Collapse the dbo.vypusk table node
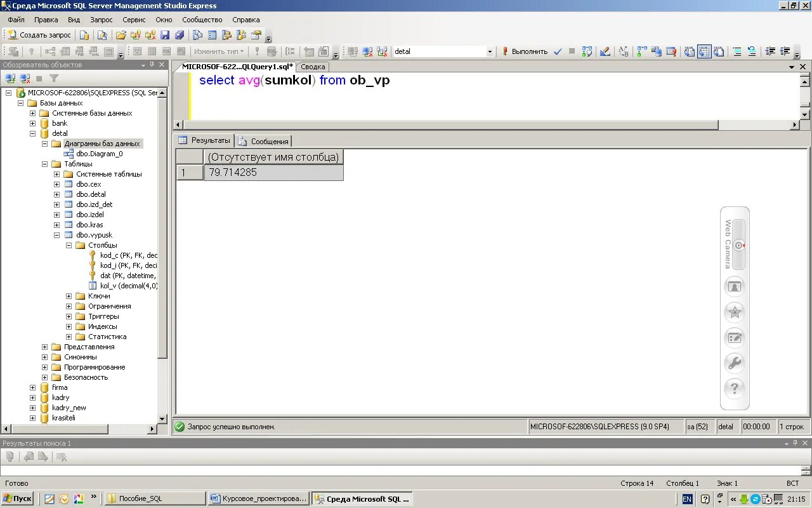 coord(56,235)
